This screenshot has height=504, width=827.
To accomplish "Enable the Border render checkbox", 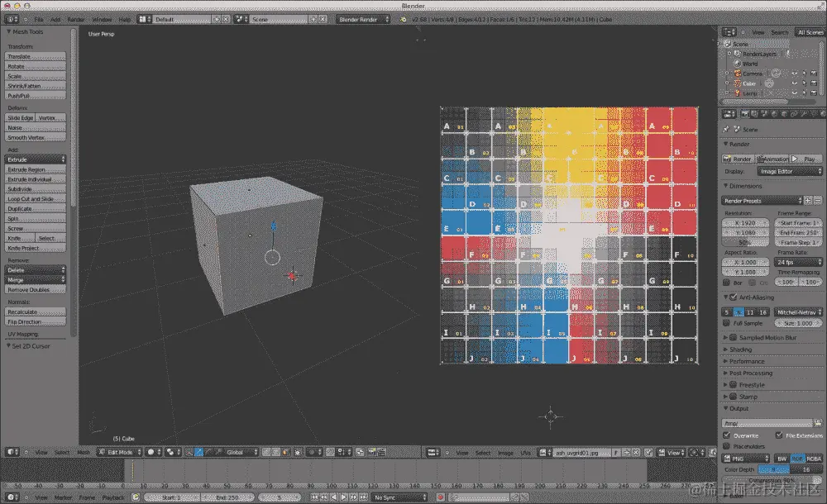I will click(727, 283).
